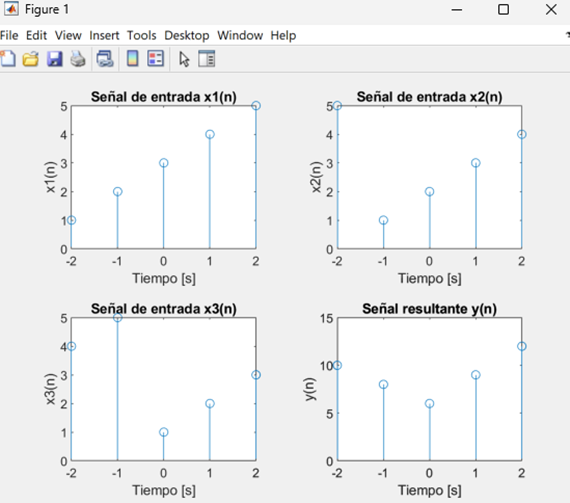
Task: Click the New Figure toolbar icon
Action: (x=8, y=59)
